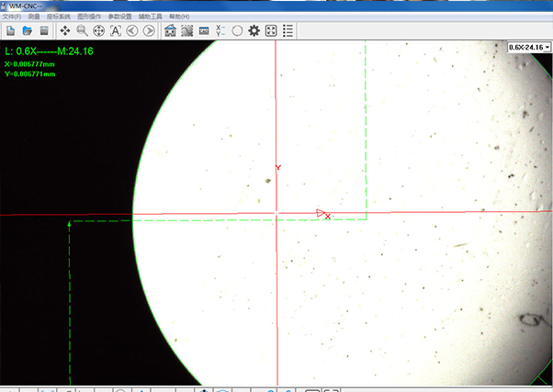Activate the magnifier zoom tool
Viewport: 553px width, 392px height.
(82, 31)
